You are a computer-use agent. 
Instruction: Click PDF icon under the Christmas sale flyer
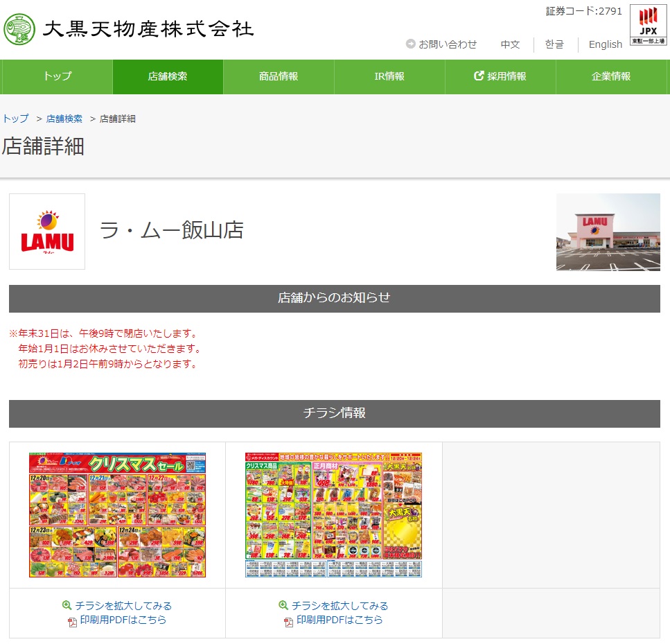point(72,622)
